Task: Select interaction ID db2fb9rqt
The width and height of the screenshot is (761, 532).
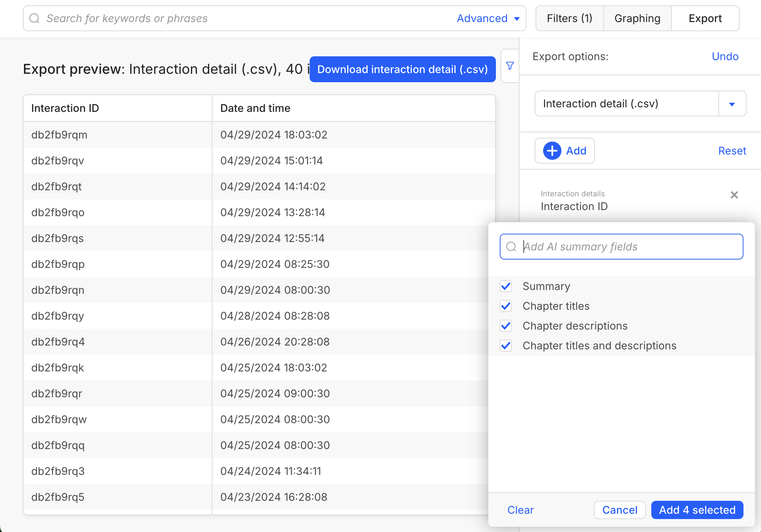Action: click(56, 186)
